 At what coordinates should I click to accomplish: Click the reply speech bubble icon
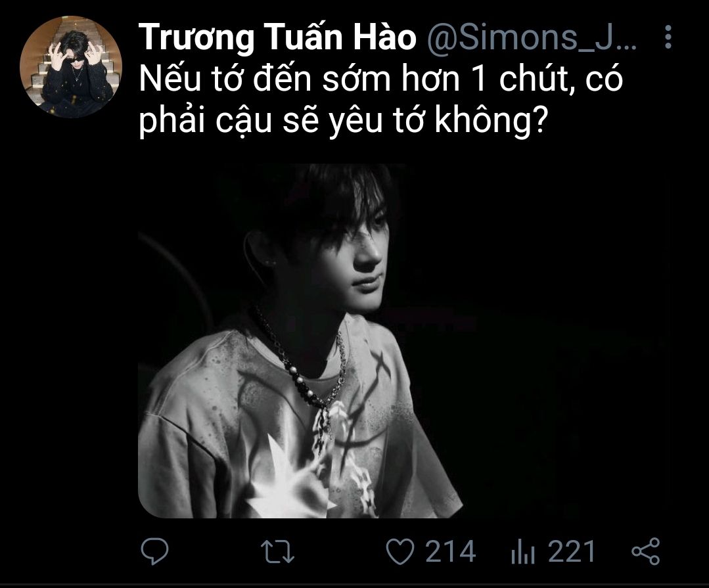point(154,551)
